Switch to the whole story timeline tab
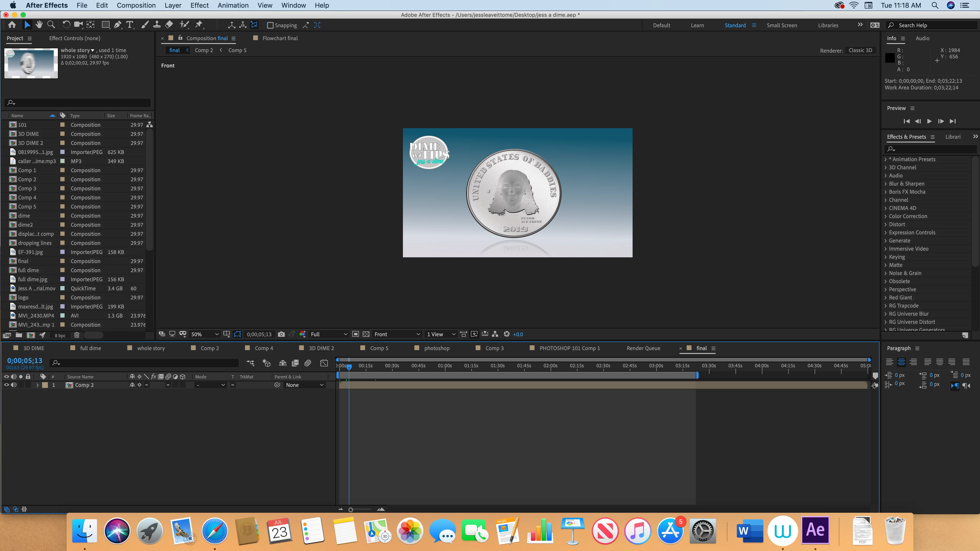Image resolution: width=980 pixels, height=551 pixels. coord(151,348)
